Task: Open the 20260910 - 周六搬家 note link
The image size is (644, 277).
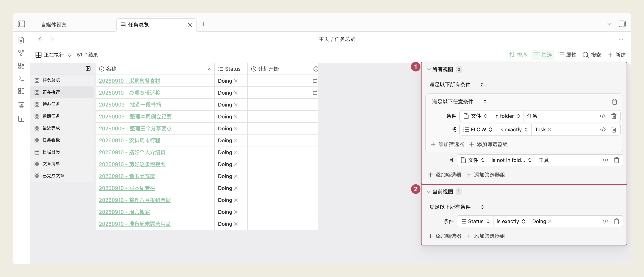Action: pyautogui.click(x=124, y=212)
